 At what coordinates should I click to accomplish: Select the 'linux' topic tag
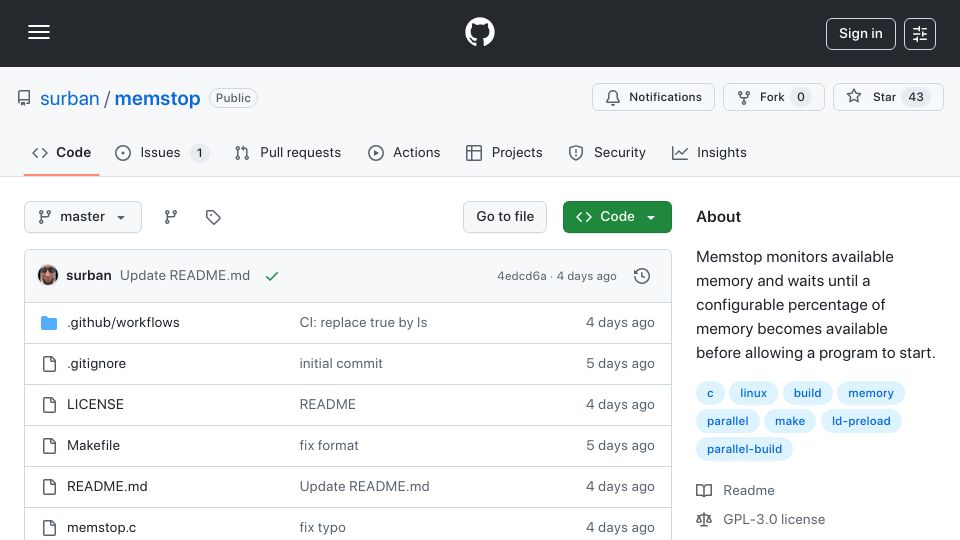coord(753,393)
